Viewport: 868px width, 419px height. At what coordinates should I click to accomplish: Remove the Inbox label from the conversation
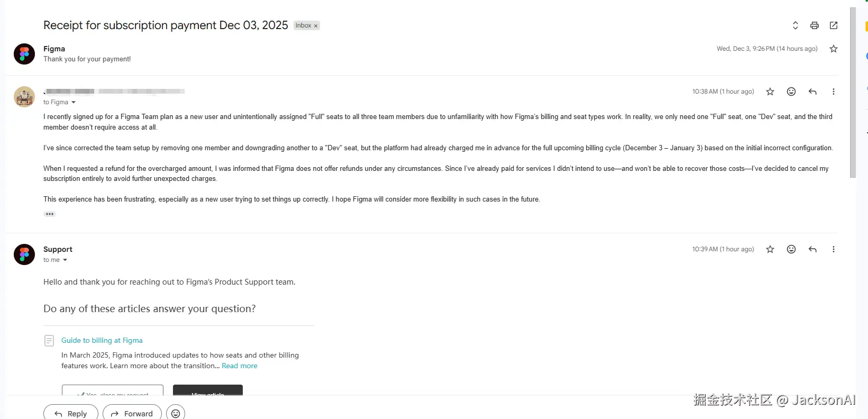316,26
